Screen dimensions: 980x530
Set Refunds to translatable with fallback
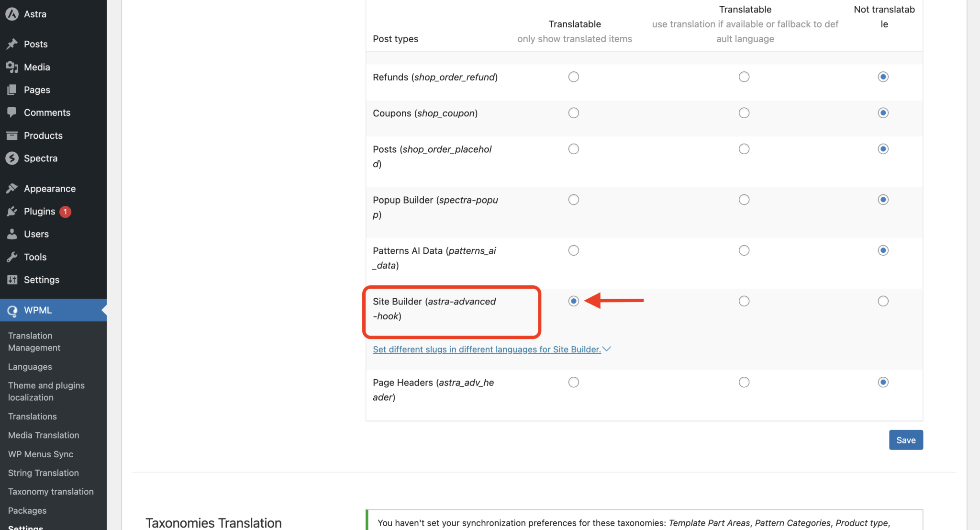coord(744,77)
